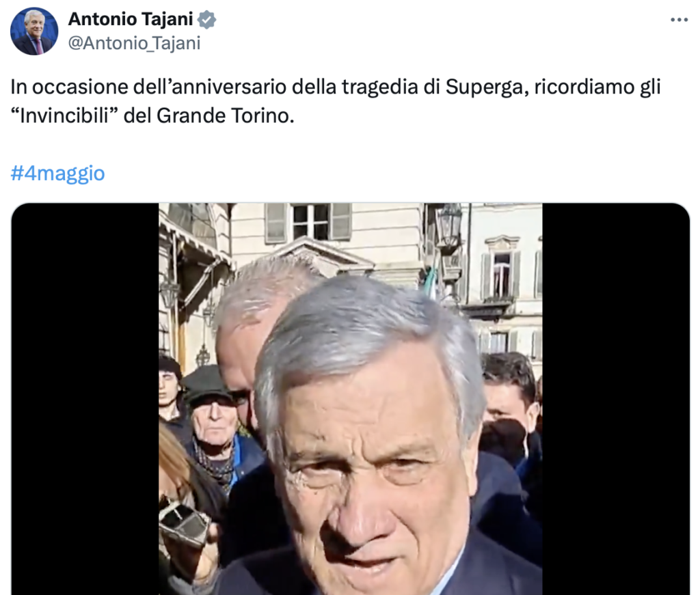
Task: Click the display name Antonio Tajani
Action: [131, 19]
